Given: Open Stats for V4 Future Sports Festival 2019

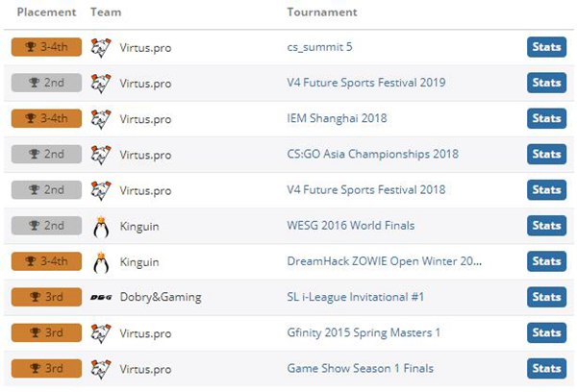Looking at the screenshot, I should (x=546, y=83).
